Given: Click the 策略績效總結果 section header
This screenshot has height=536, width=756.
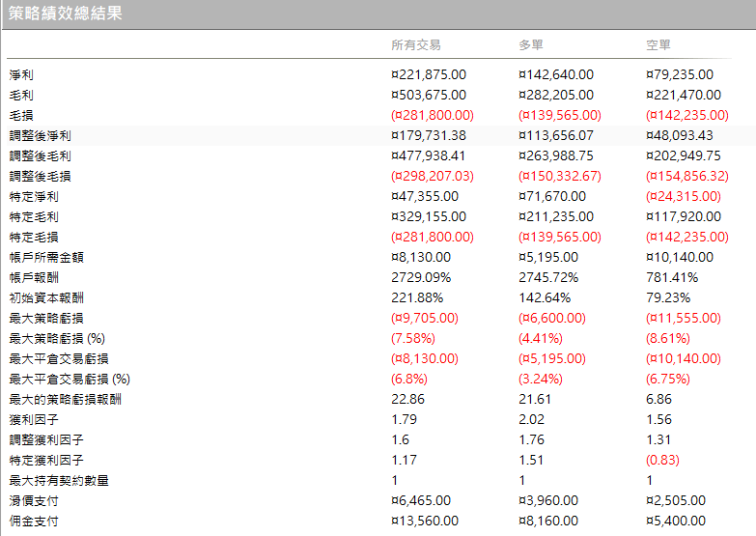Looking at the screenshot, I should (x=65, y=13).
